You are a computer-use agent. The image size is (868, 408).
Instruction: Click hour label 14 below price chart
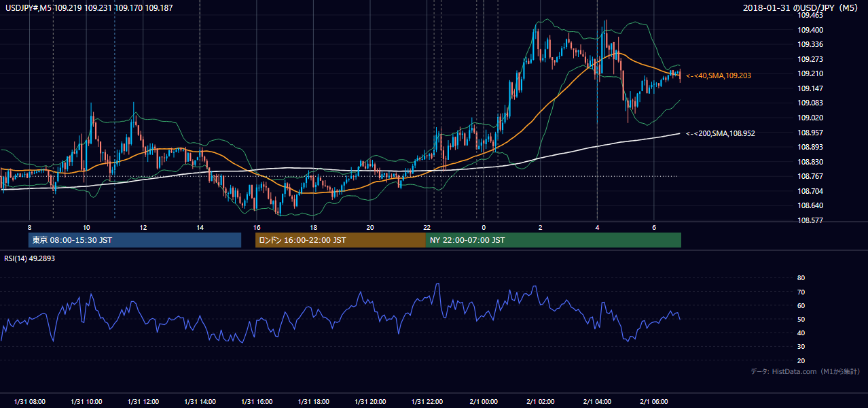coord(200,226)
